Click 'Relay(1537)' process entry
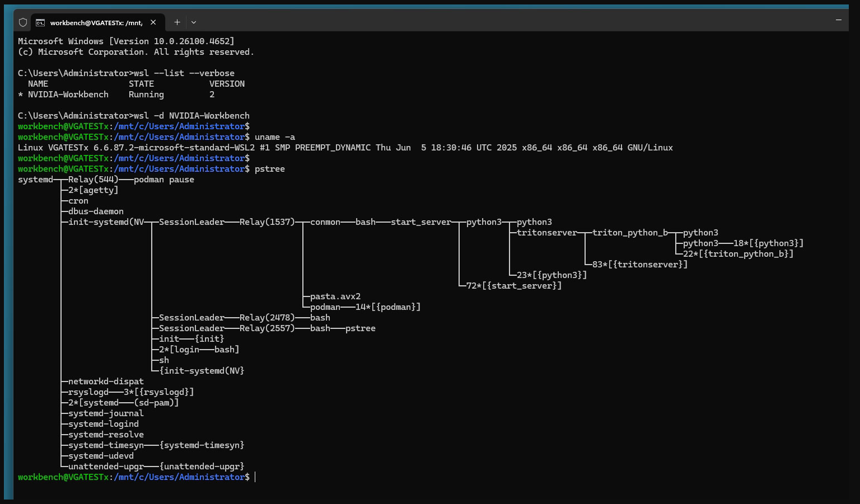The height and width of the screenshot is (504, 860). pos(267,222)
